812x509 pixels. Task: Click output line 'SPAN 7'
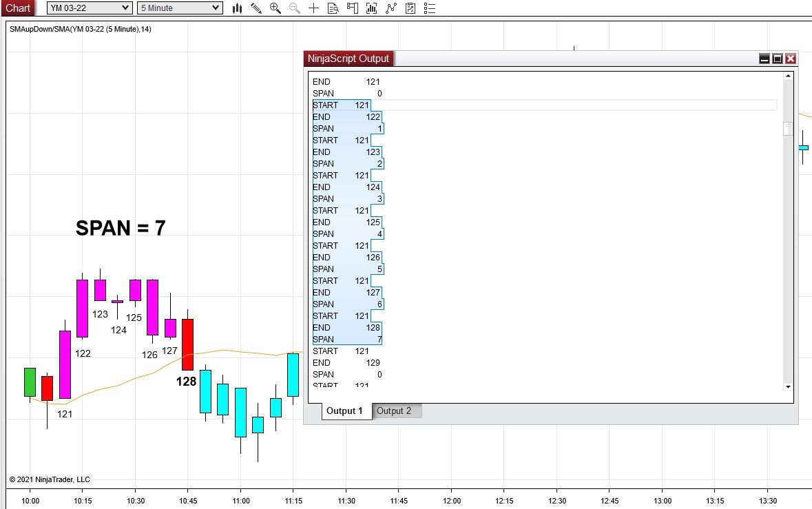(x=348, y=340)
